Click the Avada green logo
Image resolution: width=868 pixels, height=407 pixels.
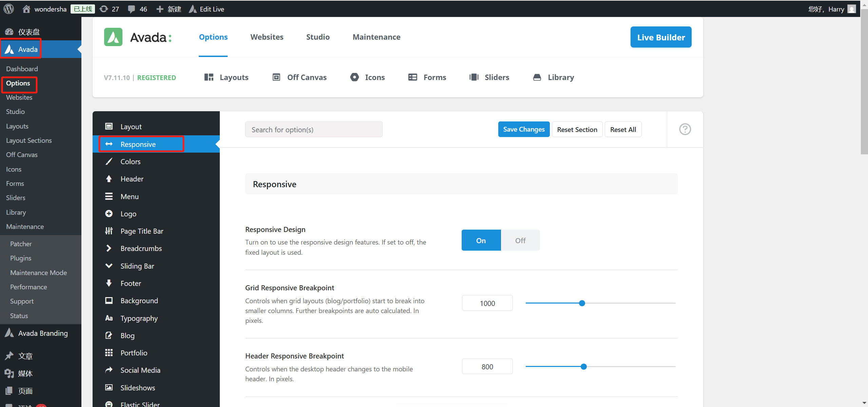[x=113, y=37]
